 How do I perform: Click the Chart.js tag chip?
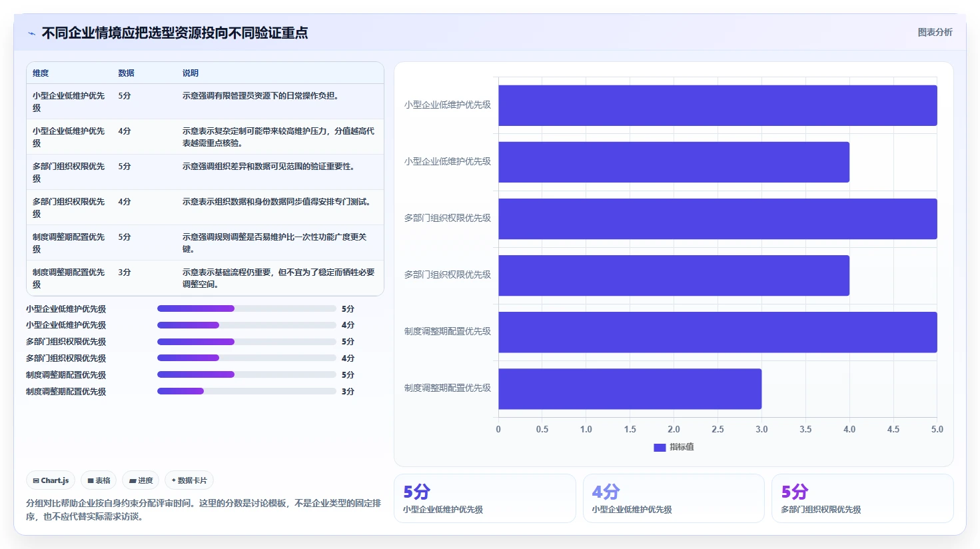click(51, 480)
